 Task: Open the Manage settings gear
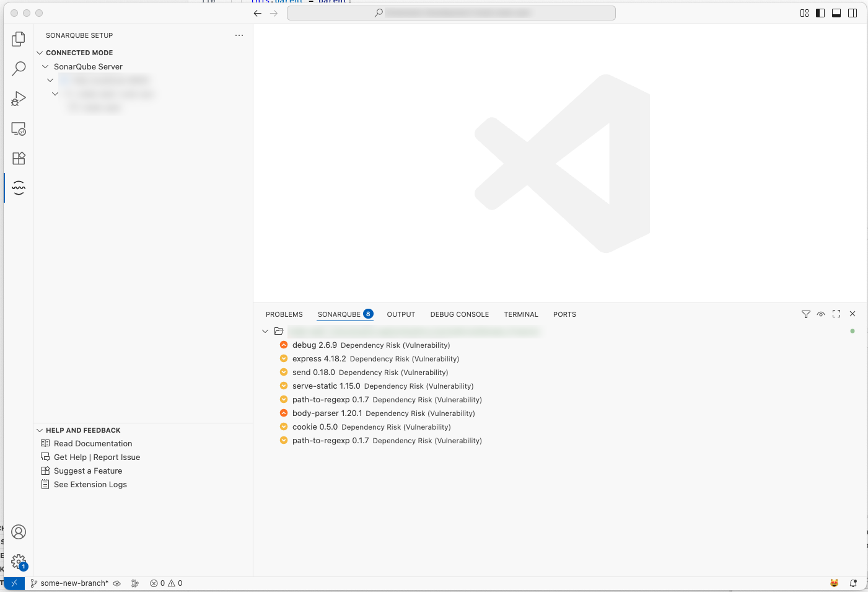pos(18,561)
